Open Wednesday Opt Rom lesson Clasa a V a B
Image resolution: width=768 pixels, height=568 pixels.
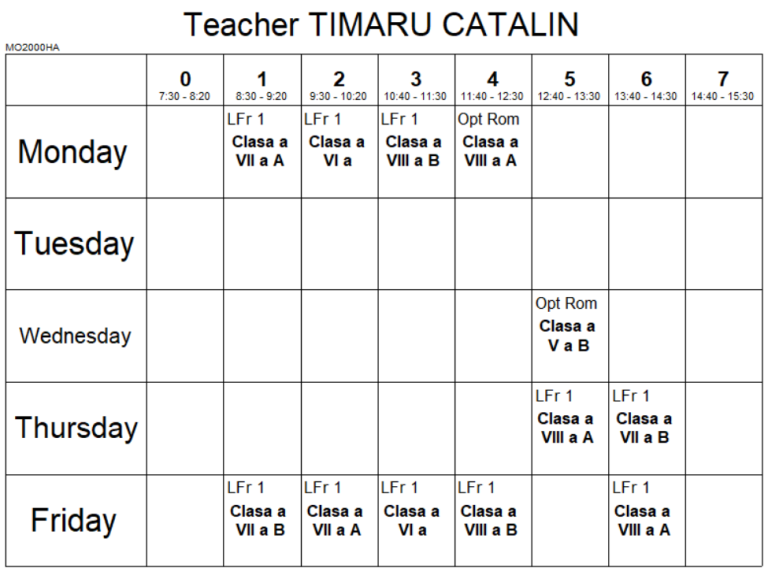point(567,336)
